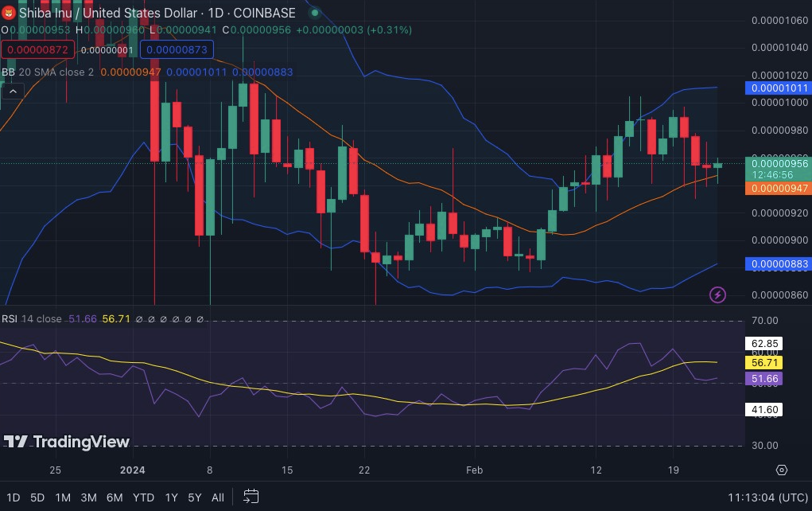Select the 1D time range
812x511 pixels.
13,497
